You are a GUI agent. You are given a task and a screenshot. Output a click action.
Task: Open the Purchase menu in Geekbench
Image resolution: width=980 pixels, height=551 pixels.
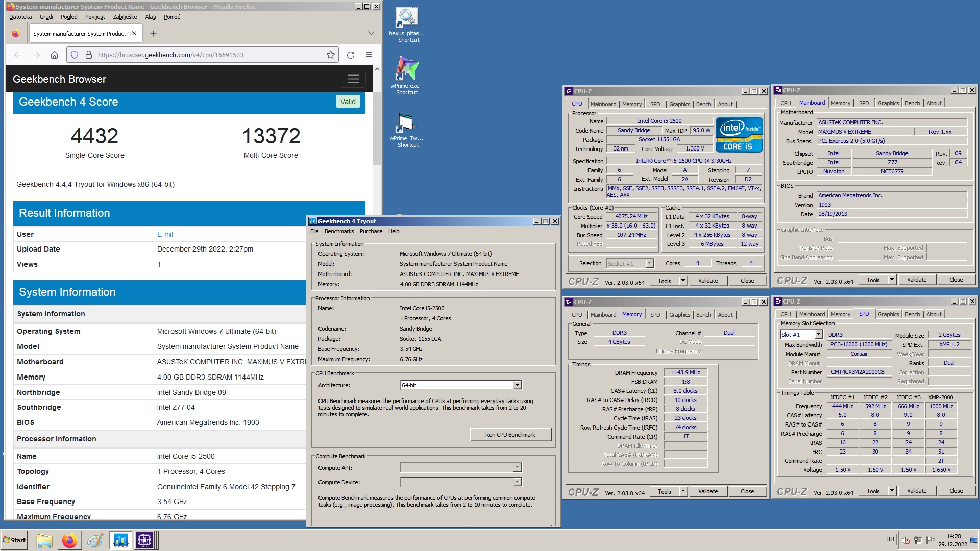(371, 231)
